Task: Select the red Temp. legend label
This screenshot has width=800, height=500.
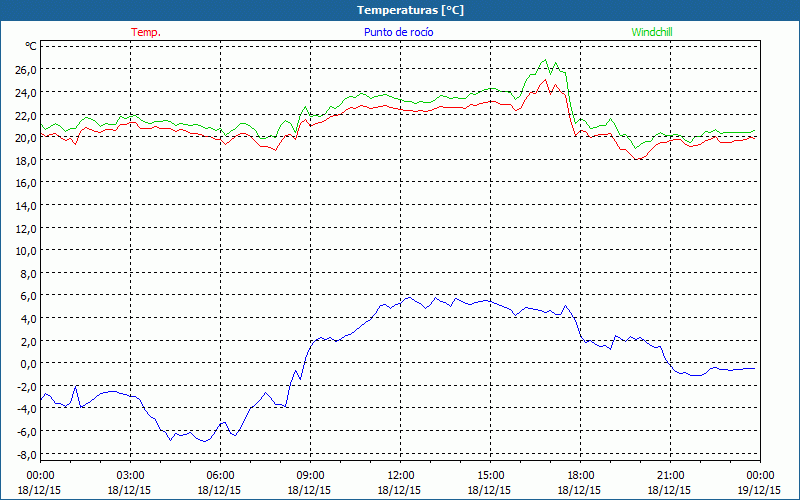Action: 146,32
